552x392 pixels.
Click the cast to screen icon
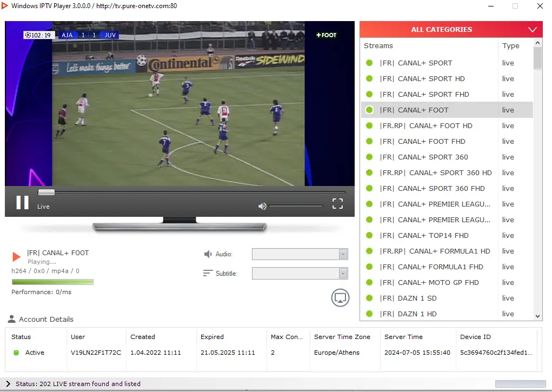coord(340,298)
